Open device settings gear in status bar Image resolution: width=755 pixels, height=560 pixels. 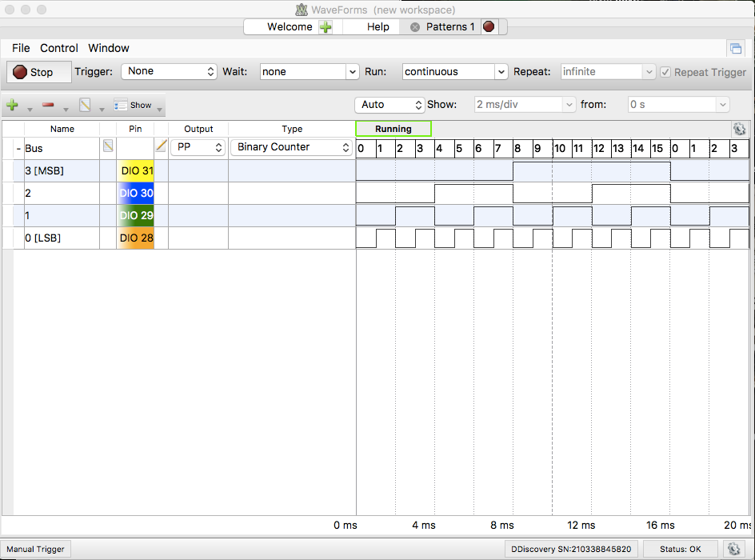click(x=734, y=549)
